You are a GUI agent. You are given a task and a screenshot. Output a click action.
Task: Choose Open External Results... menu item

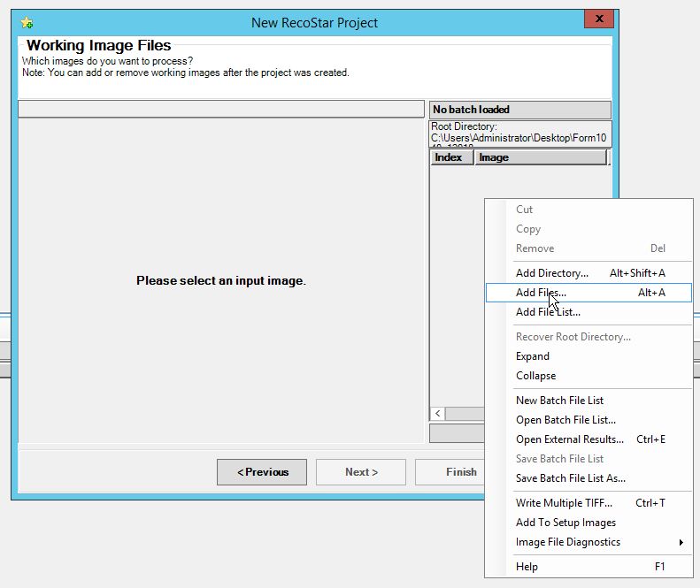[x=588, y=439]
